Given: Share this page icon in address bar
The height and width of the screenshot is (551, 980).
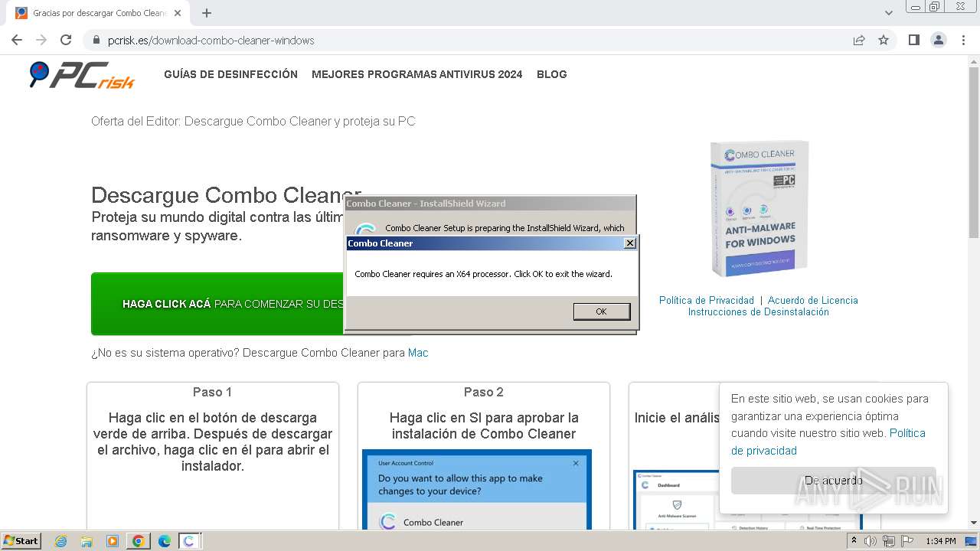Looking at the screenshot, I should 859,40.
